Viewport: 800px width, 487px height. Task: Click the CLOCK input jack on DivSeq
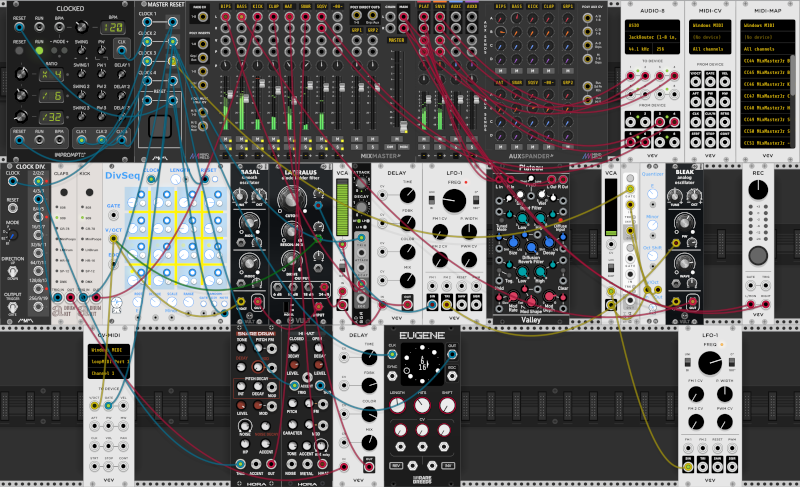pyautogui.click(x=151, y=179)
